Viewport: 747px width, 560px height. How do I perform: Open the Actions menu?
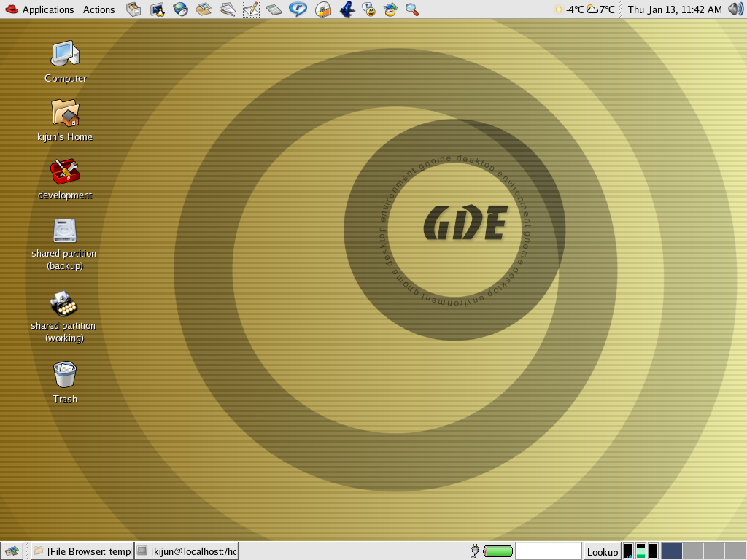click(98, 9)
